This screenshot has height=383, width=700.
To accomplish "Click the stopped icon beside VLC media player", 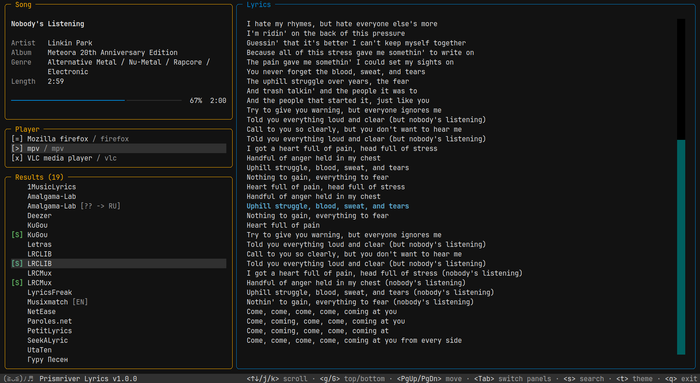I will tap(17, 158).
